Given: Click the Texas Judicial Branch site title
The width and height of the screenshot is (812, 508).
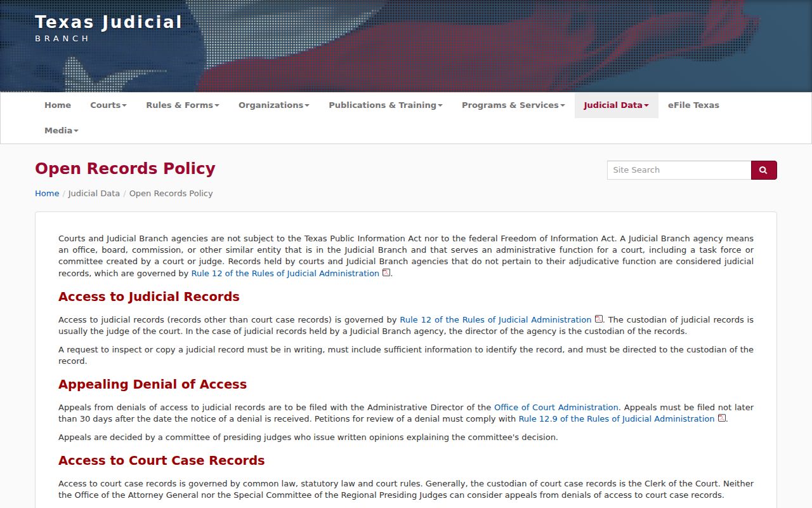Looking at the screenshot, I should (x=108, y=29).
